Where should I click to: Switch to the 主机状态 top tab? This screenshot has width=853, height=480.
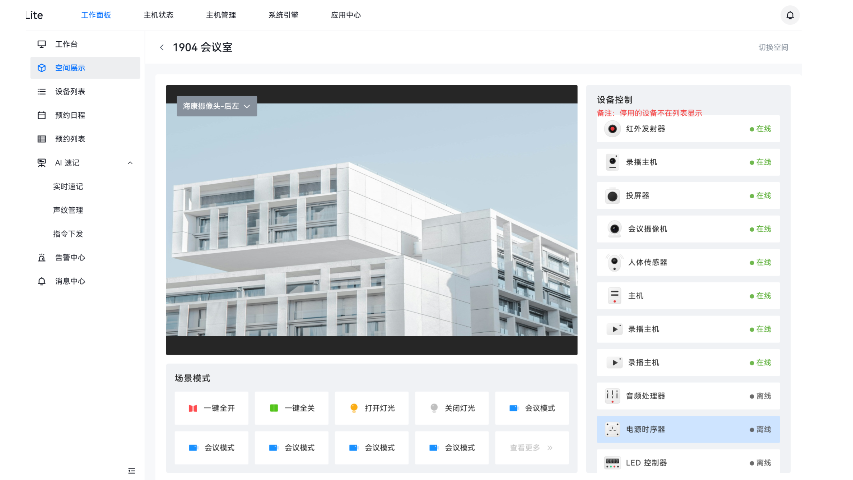(x=158, y=15)
